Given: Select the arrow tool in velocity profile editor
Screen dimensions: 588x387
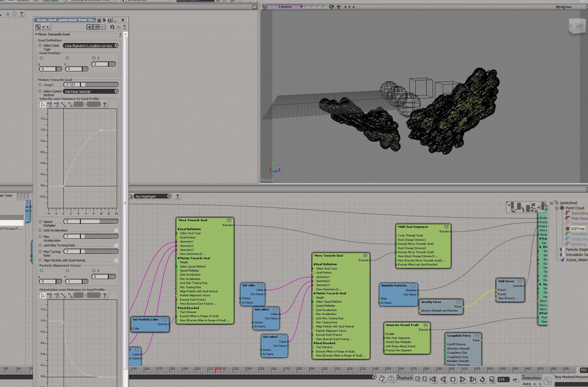Looking at the screenshot, I should pos(42,105).
